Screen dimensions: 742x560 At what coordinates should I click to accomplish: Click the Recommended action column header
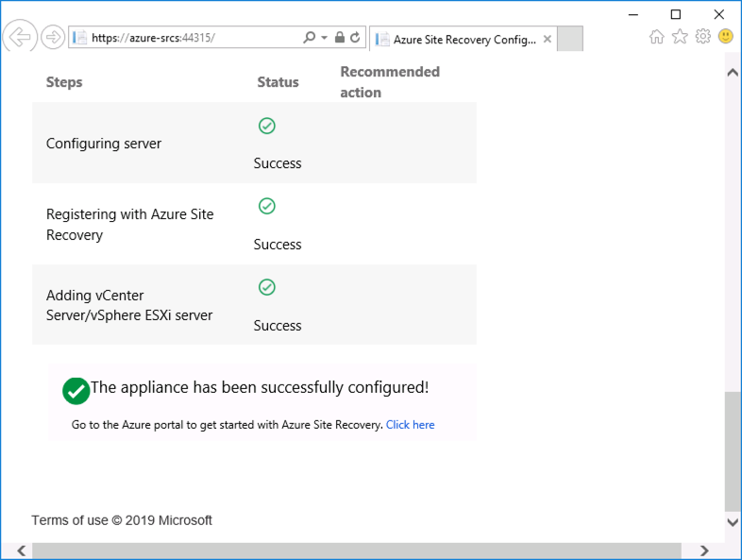tap(390, 82)
